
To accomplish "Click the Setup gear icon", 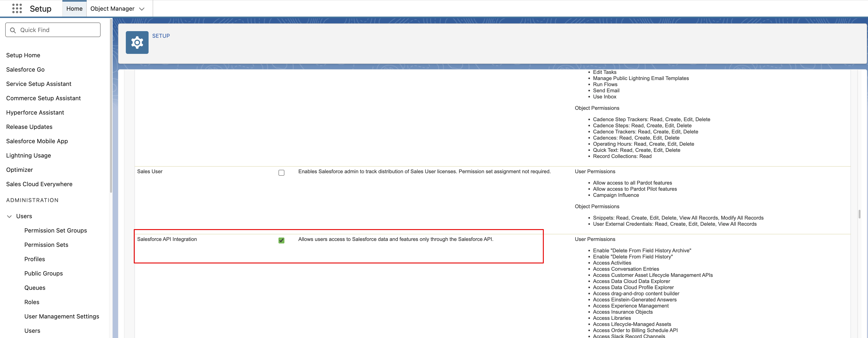I will tap(137, 43).
